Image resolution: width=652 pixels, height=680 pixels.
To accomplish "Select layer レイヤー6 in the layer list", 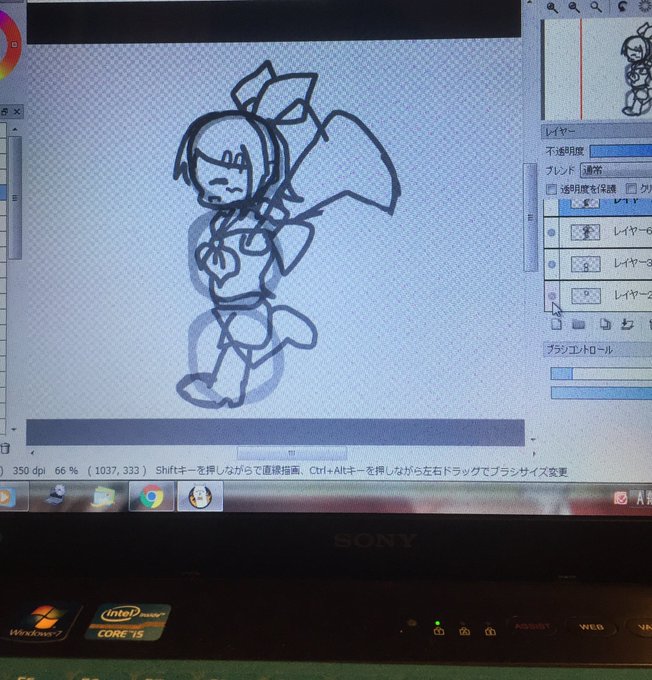I will click(x=606, y=232).
